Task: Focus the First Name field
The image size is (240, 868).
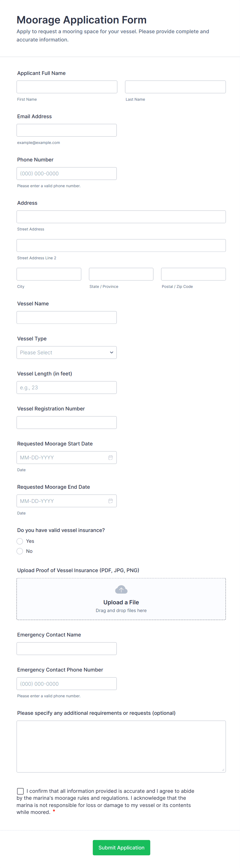Action: coord(67,87)
